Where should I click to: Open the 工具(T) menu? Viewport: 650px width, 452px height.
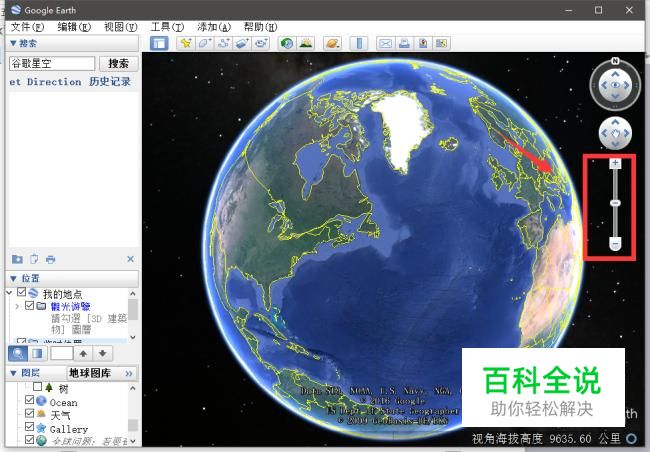(x=167, y=27)
